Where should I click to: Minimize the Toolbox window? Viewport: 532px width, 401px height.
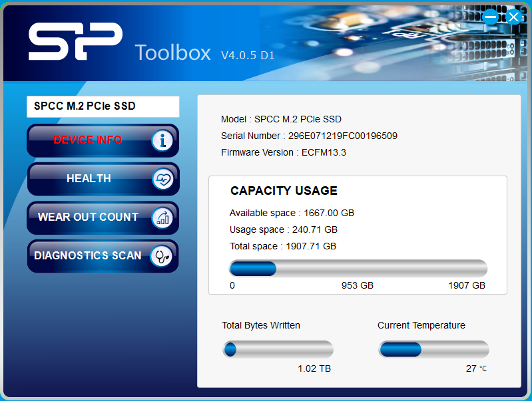(x=491, y=17)
